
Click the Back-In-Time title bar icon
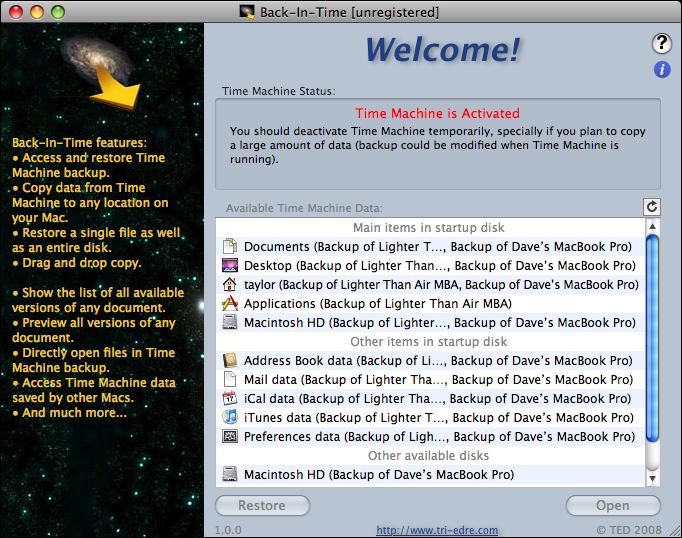[247, 12]
